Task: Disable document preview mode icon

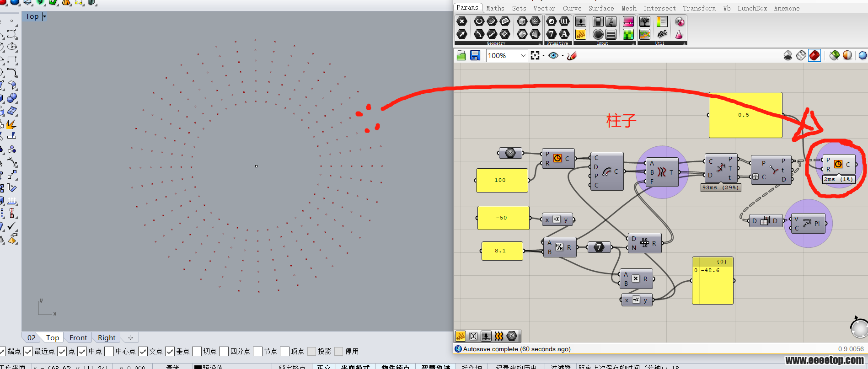Action: tap(788, 55)
